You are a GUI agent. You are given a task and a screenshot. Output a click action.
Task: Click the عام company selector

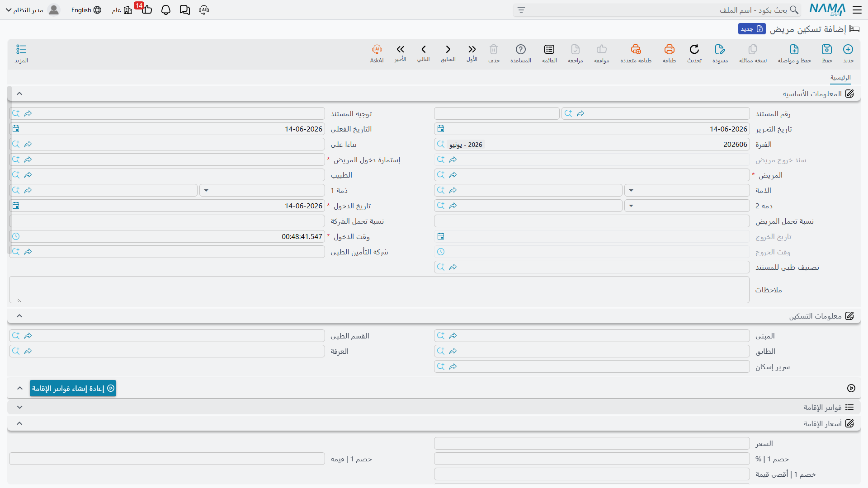coord(122,10)
